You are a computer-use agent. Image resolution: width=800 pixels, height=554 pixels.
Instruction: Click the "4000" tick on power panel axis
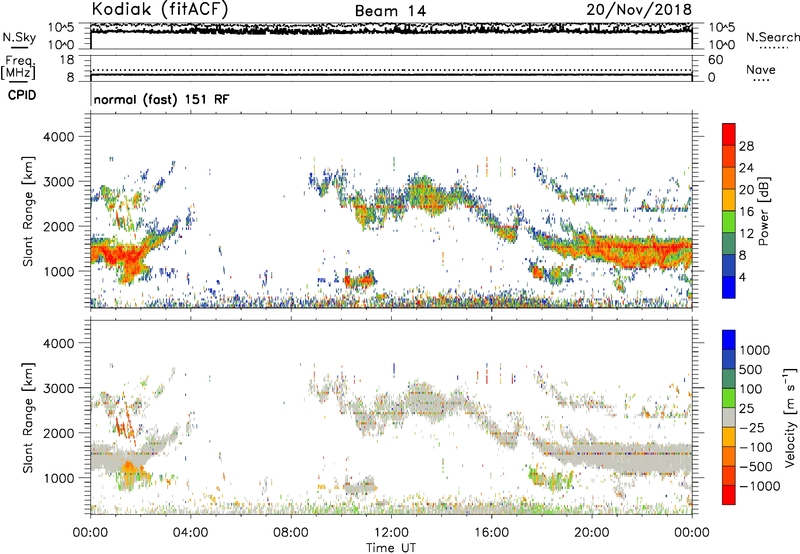58,137
